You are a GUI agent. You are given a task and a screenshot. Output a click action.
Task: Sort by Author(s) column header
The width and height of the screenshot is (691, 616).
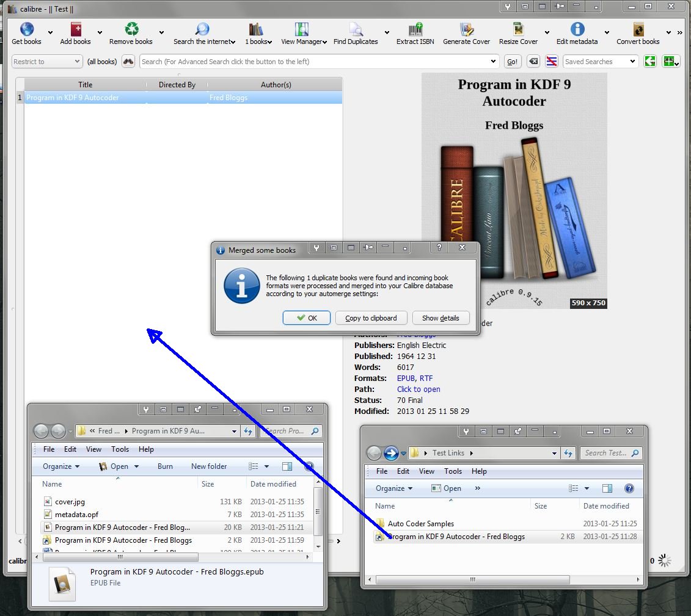pos(276,84)
